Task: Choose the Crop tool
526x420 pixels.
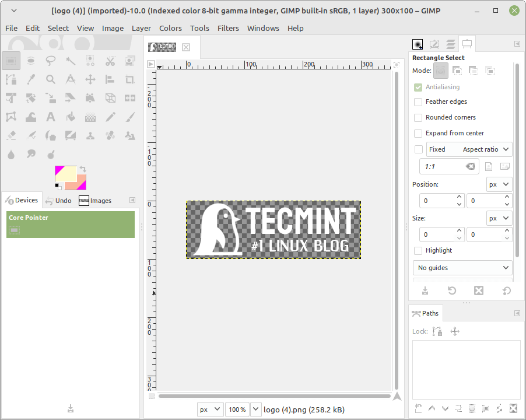Action: pyautogui.click(x=129, y=79)
